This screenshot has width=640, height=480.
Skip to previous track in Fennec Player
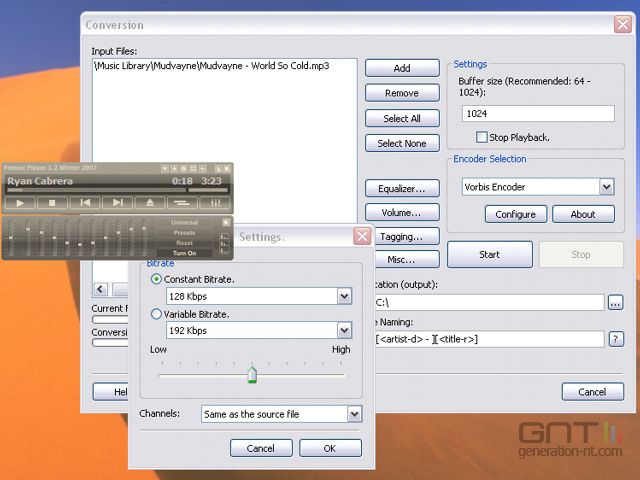pos(84,202)
